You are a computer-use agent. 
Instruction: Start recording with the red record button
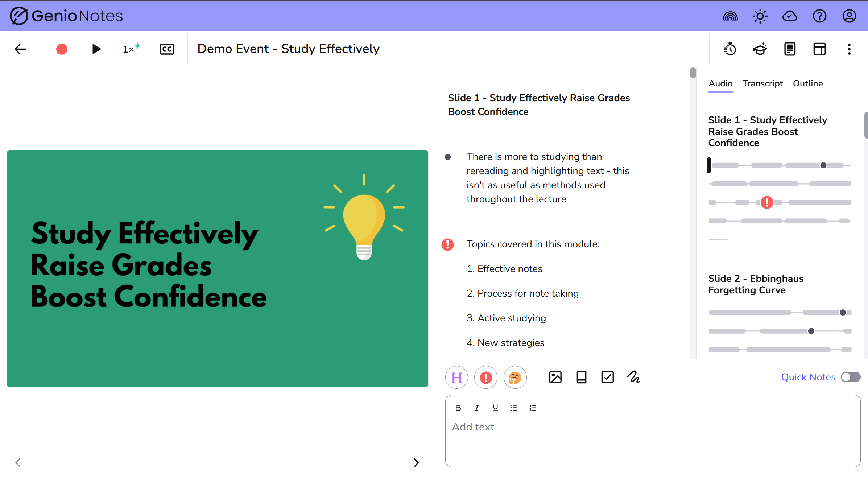(62, 49)
